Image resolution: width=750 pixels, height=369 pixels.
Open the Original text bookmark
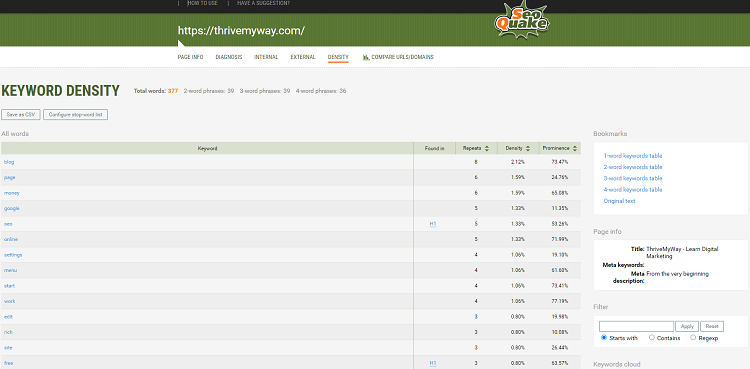[619, 201]
